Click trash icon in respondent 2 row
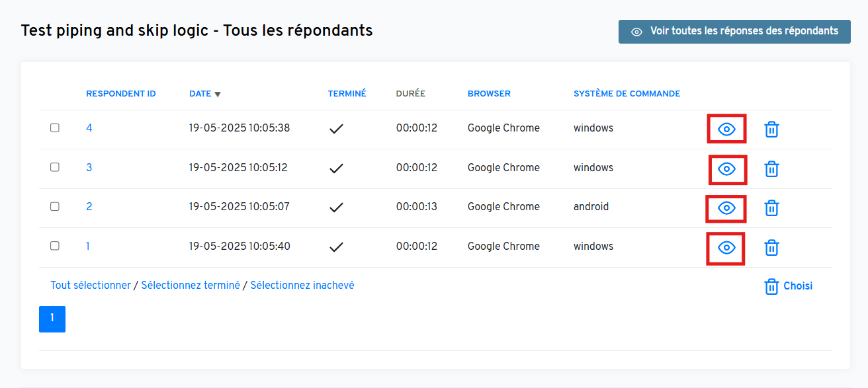 click(x=771, y=208)
